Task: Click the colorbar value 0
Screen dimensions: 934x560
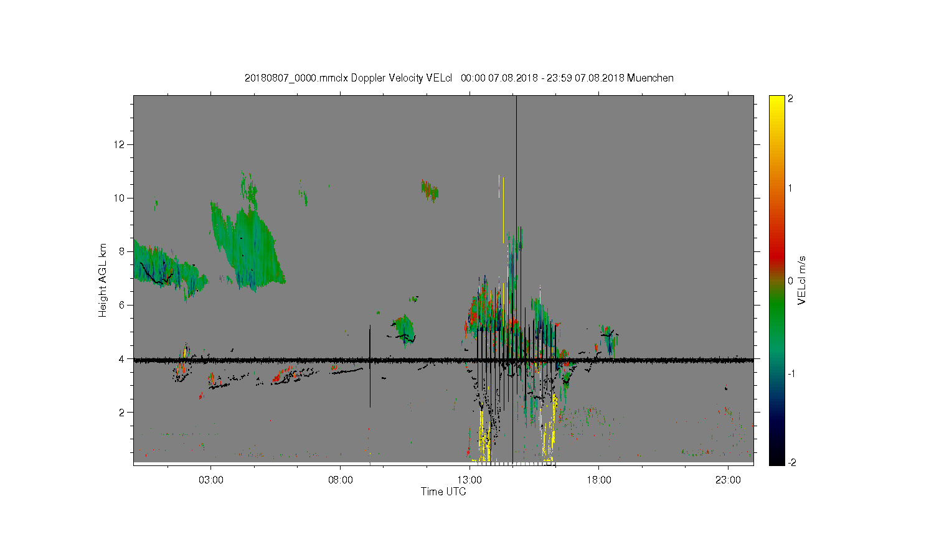Action: (791, 281)
